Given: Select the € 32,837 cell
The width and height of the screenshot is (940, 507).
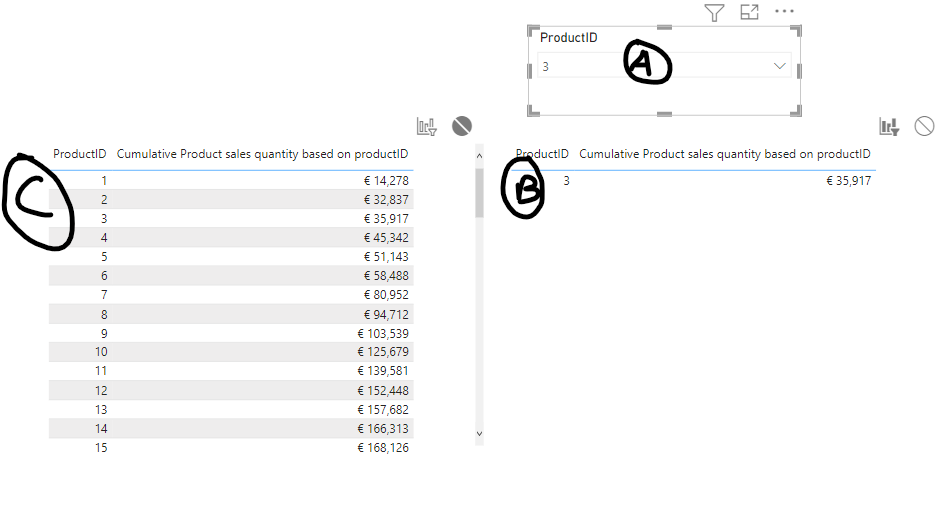Looking at the screenshot, I should pos(386,200).
